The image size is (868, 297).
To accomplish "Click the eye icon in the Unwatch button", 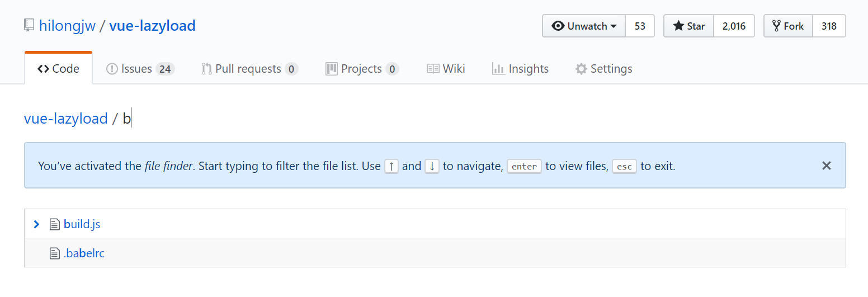I will [x=558, y=26].
